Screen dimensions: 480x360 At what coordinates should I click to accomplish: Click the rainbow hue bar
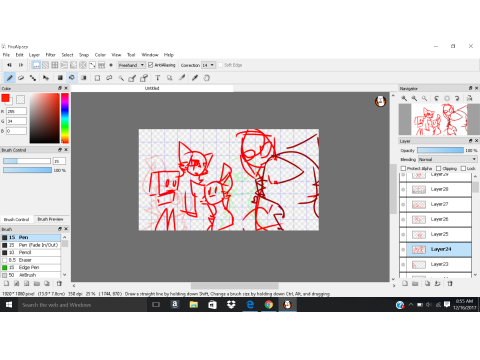(x=65, y=118)
